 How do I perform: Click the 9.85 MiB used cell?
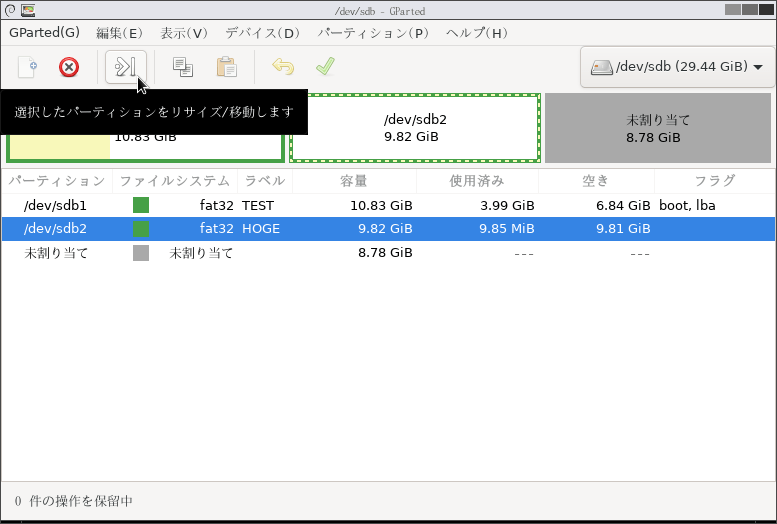coord(506,229)
